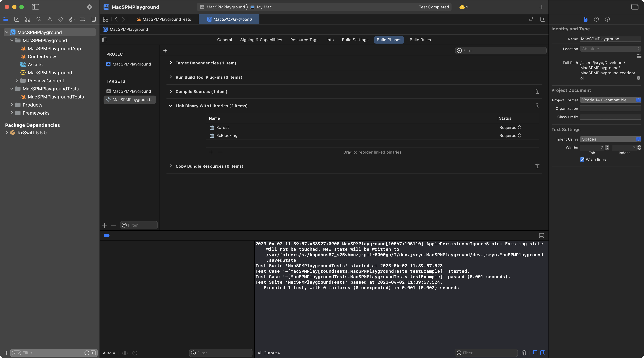
Task: Switch to Signing & Capabilities tab
Action: 261,40
